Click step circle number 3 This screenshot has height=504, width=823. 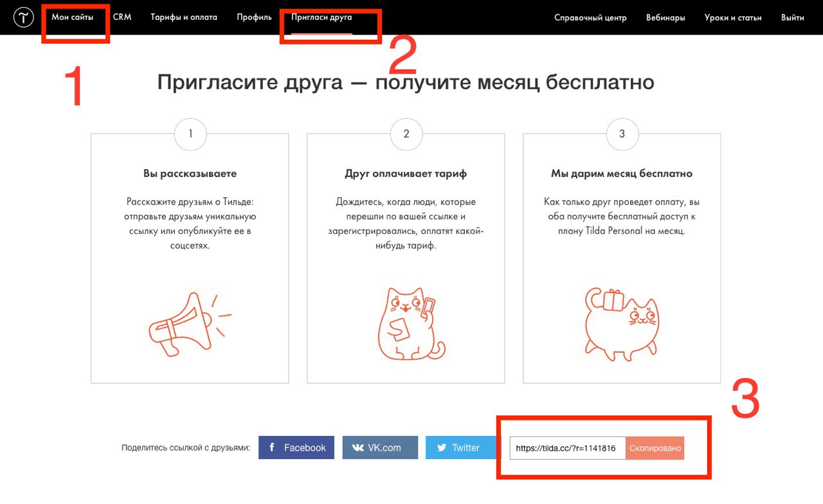[622, 134]
